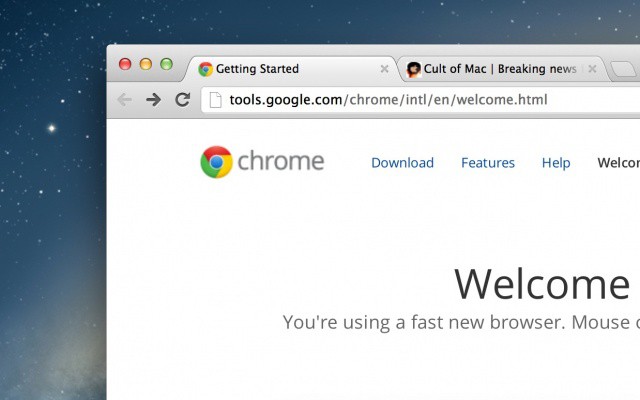Image resolution: width=640 pixels, height=400 pixels.
Task: Zoom the window with the green button
Action: tap(166, 64)
